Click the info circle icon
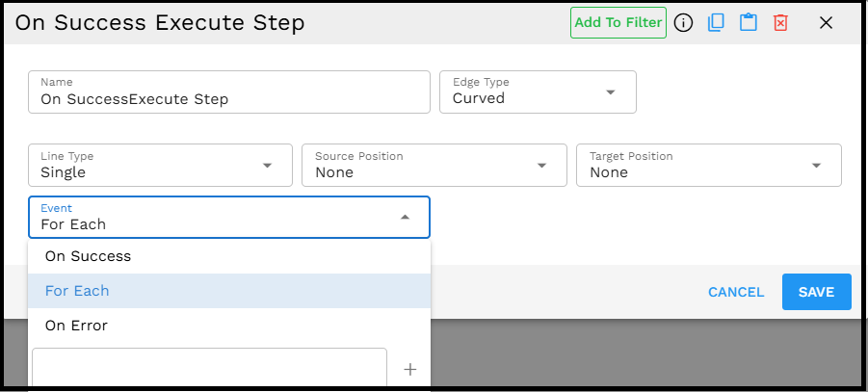The image size is (868, 392). [x=684, y=23]
